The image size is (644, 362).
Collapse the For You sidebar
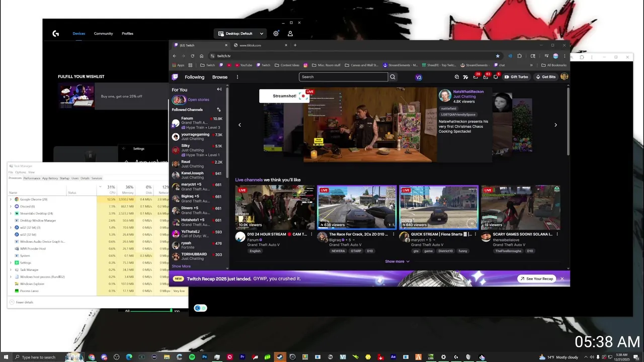[x=219, y=89]
